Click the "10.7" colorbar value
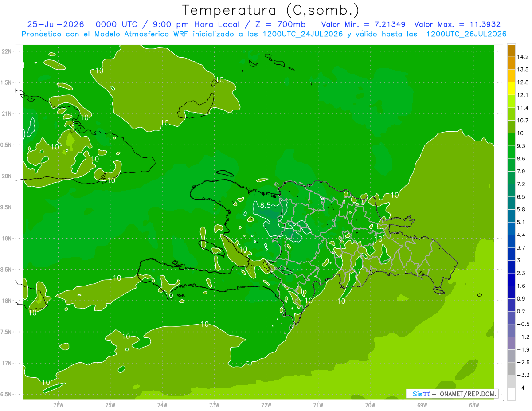 (x=522, y=120)
